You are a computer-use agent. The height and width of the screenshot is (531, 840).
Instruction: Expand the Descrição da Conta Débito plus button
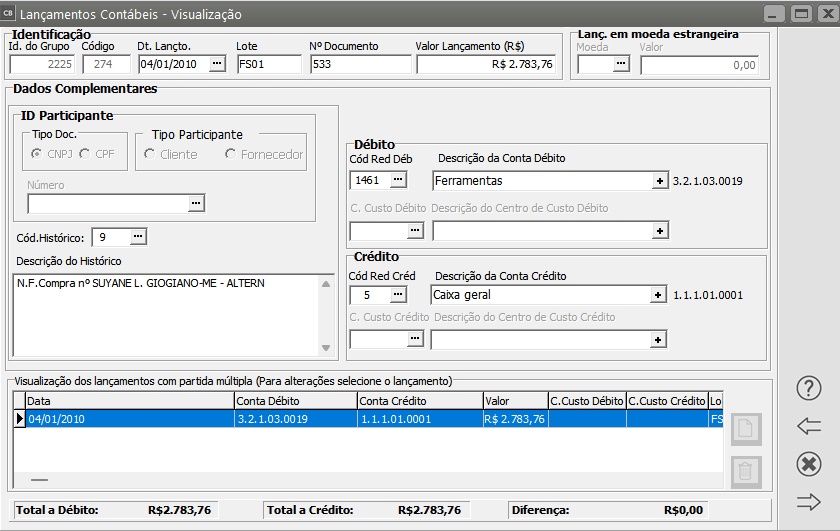coord(659,181)
